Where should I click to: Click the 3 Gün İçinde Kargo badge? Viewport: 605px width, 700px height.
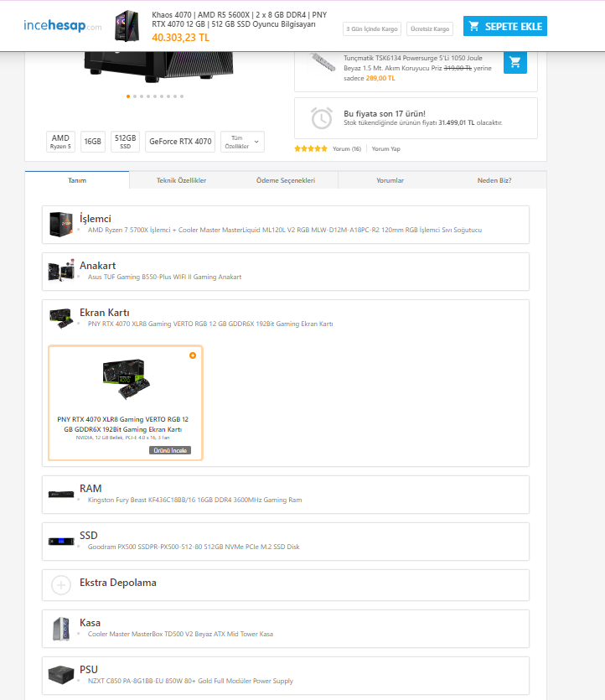[x=372, y=29]
